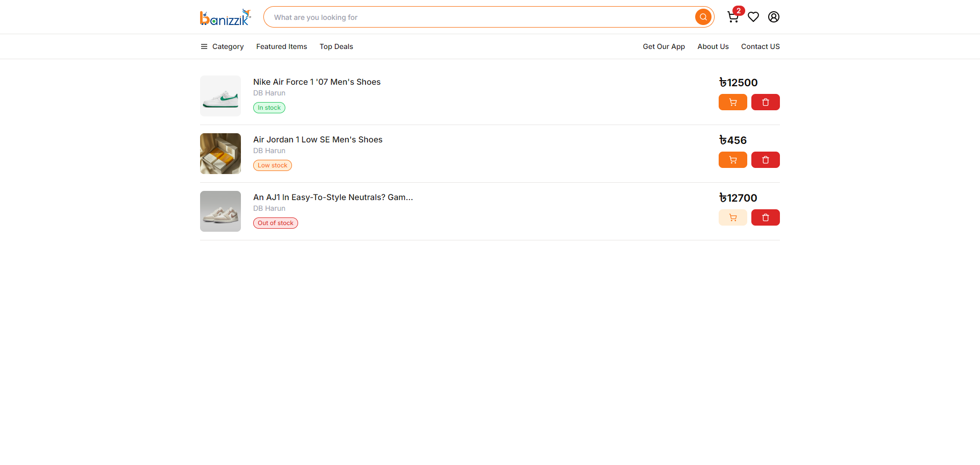The width and height of the screenshot is (980, 465).
Task: Open the Get Our App link
Action: point(664,46)
